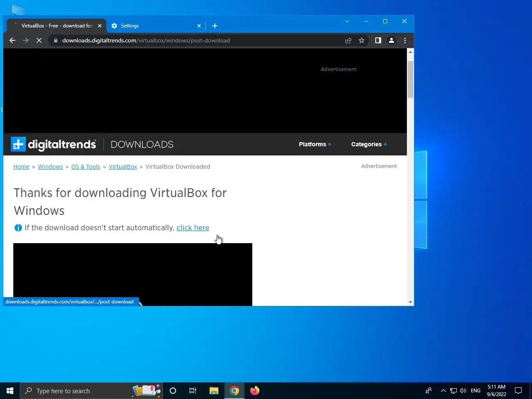Open the volume control in system tray
The height and width of the screenshot is (399, 532).
463,391
